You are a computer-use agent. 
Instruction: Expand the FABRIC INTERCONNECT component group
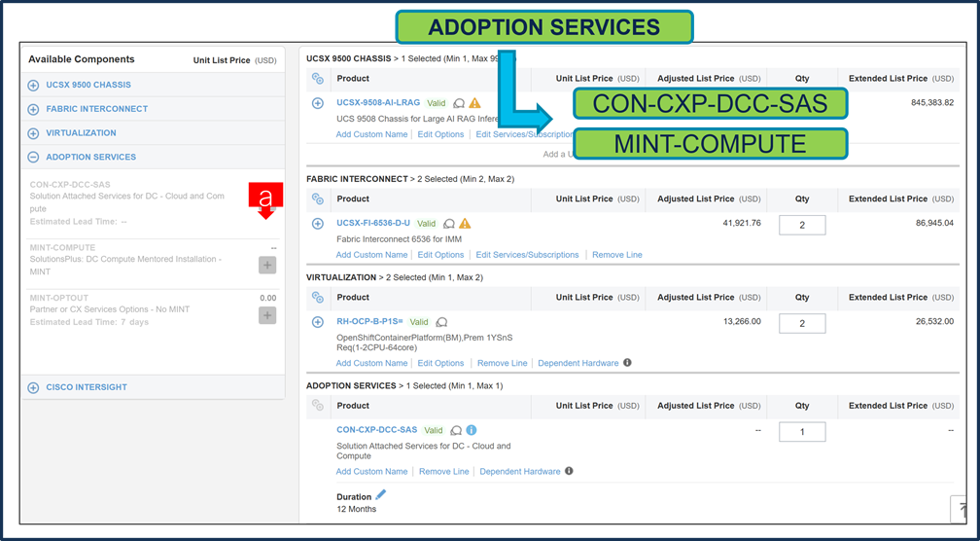[34, 109]
